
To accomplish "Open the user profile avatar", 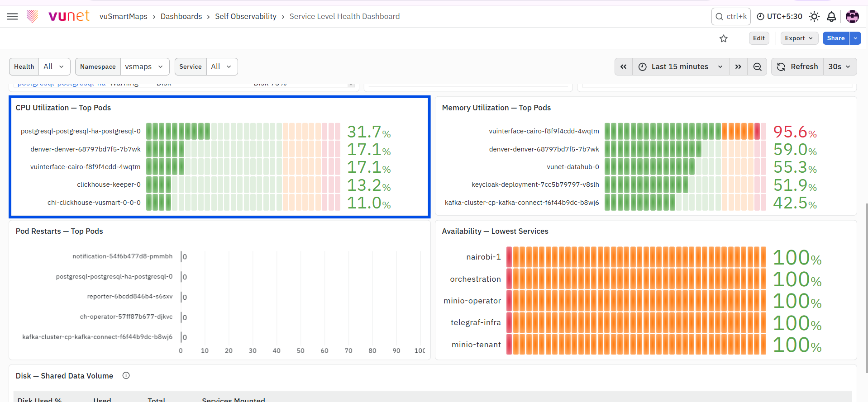I will pos(852,17).
